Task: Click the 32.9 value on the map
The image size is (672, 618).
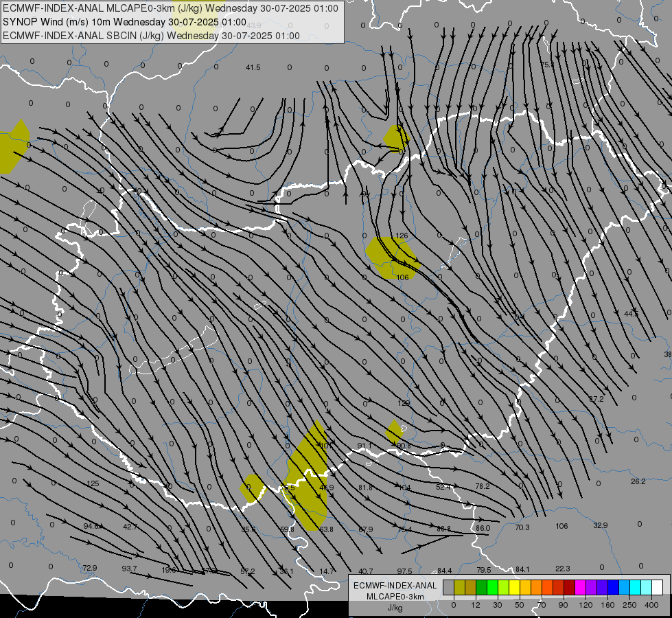Action: pyautogui.click(x=601, y=525)
